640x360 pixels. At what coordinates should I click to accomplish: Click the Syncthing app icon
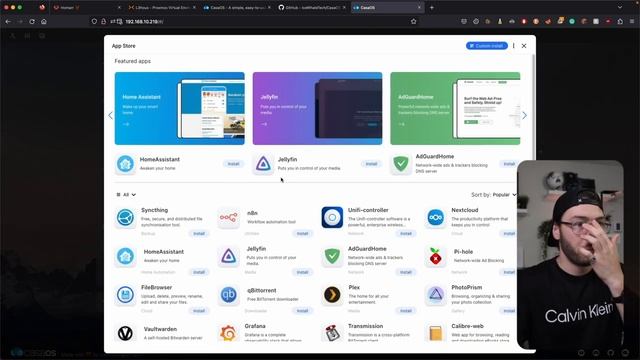tap(125, 218)
